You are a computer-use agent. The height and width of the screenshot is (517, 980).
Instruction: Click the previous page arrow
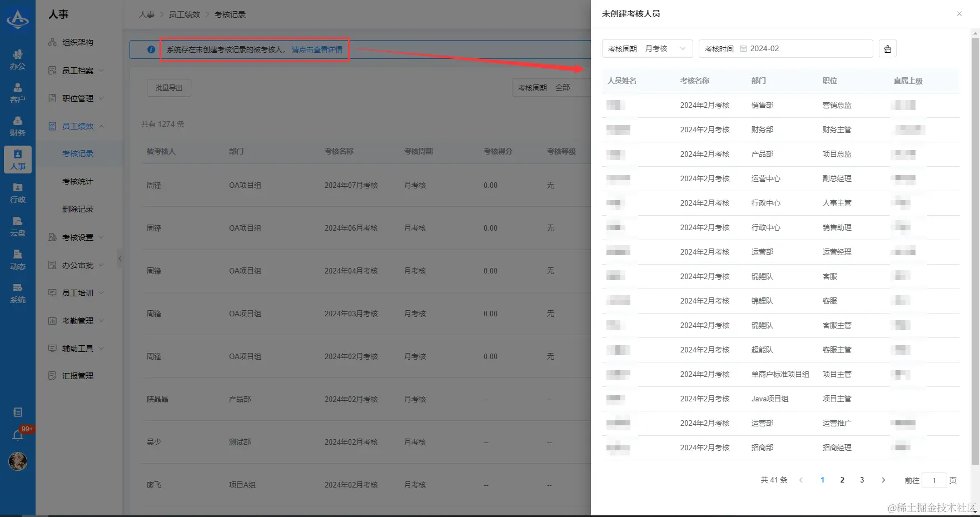[801, 480]
